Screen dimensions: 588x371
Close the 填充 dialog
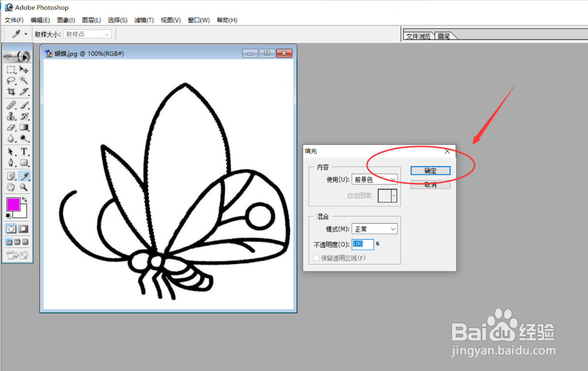tap(447, 151)
